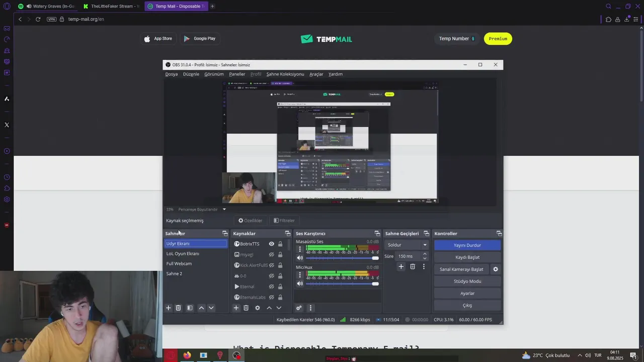The image size is (644, 362).
Task: Open audio mixer footer three-dot menu
Action: (310, 308)
